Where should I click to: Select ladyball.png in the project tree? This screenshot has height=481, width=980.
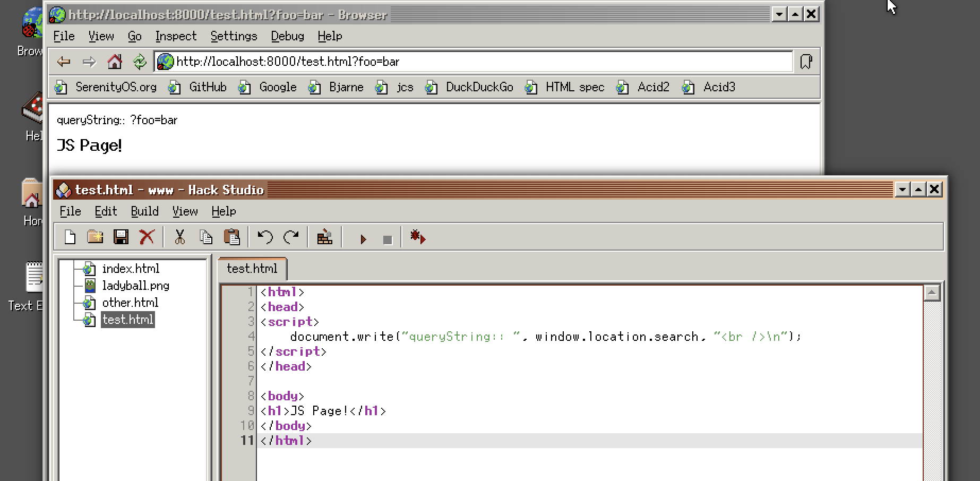point(135,286)
